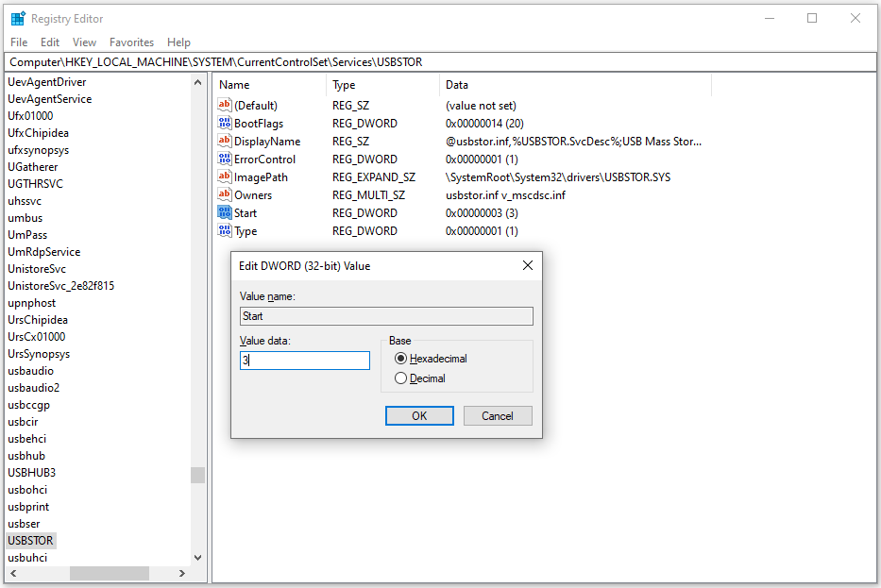
Task: Select the UfxChipidea key in the tree
Action: [x=38, y=132]
